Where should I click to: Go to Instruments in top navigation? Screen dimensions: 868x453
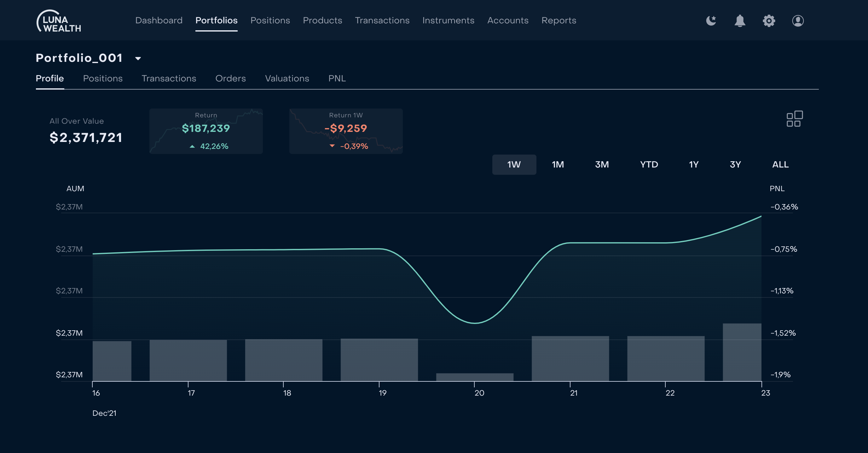click(x=448, y=21)
